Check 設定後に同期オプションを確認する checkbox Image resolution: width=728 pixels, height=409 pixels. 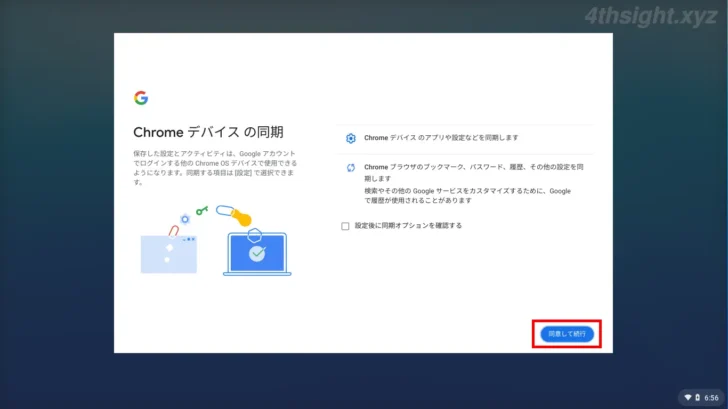tap(345, 226)
